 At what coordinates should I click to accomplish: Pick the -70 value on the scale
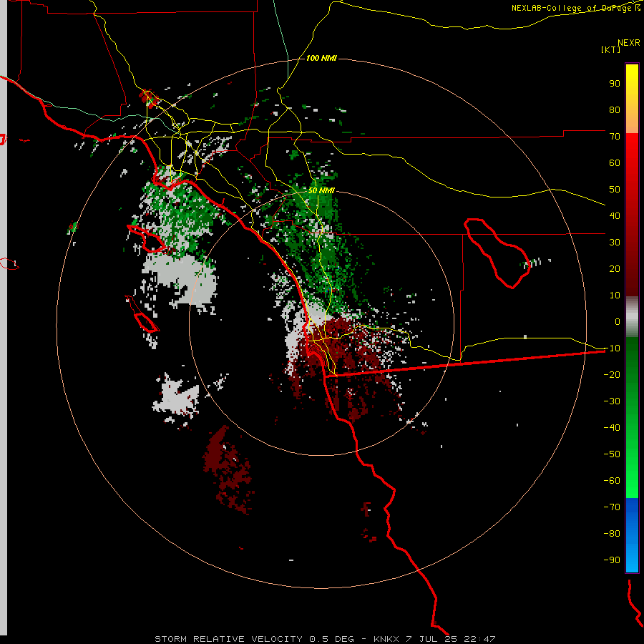click(612, 507)
